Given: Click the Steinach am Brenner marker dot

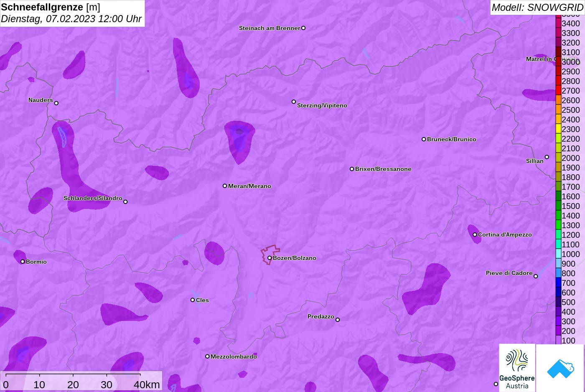Looking at the screenshot, I should [303, 28].
